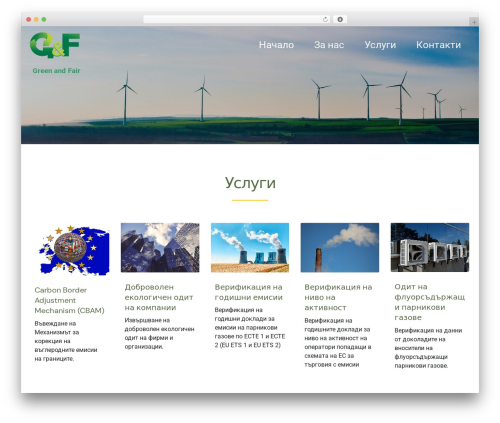Click the G&F Green and Fair logo

(x=56, y=53)
